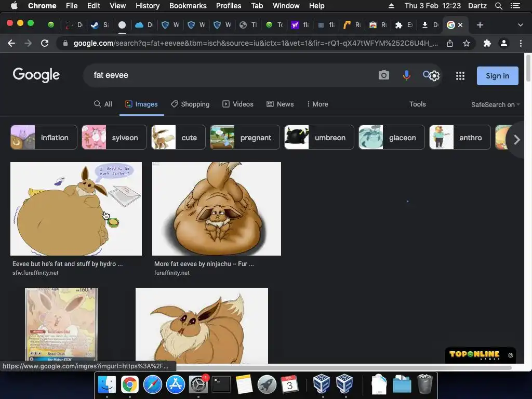Filter by anthro chip
This screenshot has width=532, height=399.
tap(460, 137)
